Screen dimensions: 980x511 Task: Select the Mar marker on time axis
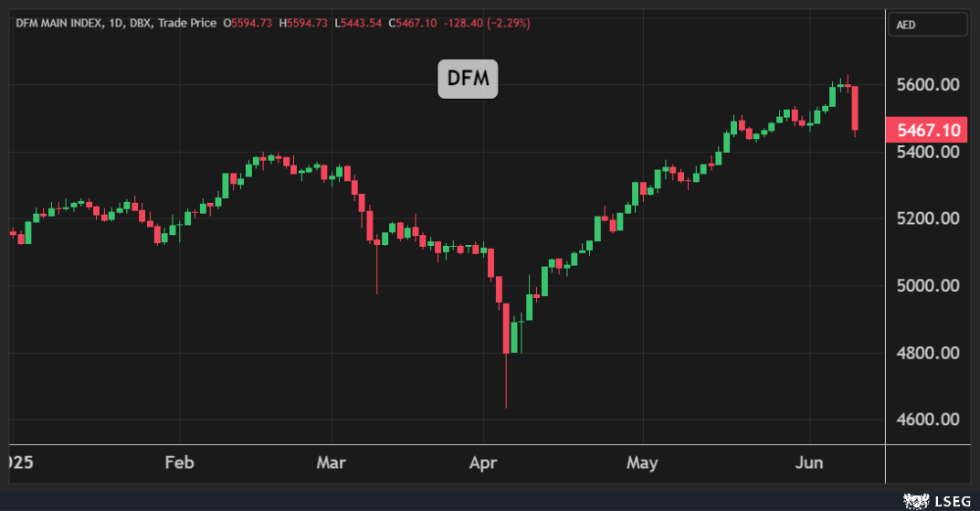pyautogui.click(x=331, y=463)
